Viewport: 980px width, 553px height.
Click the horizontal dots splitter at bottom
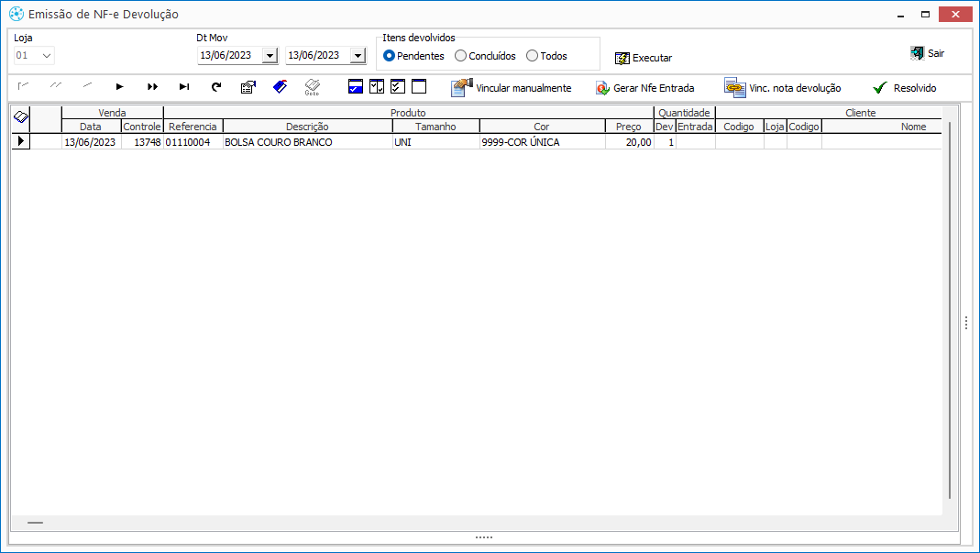tap(484, 537)
